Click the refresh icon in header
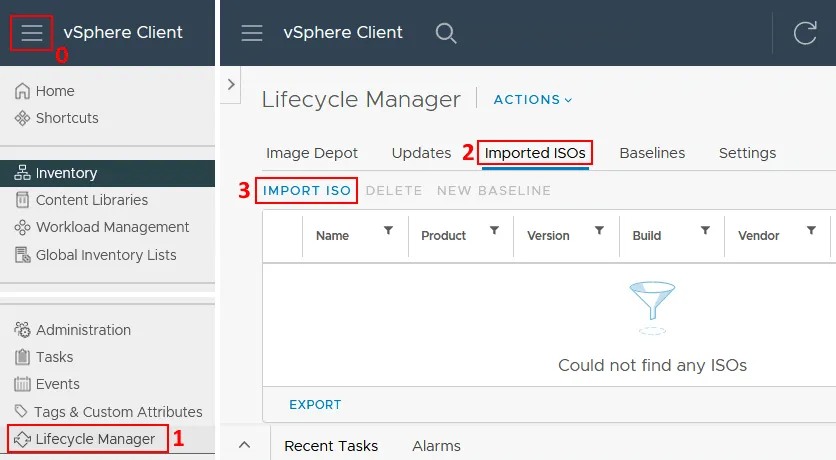Screen dimensions: 836x460 [805, 33]
